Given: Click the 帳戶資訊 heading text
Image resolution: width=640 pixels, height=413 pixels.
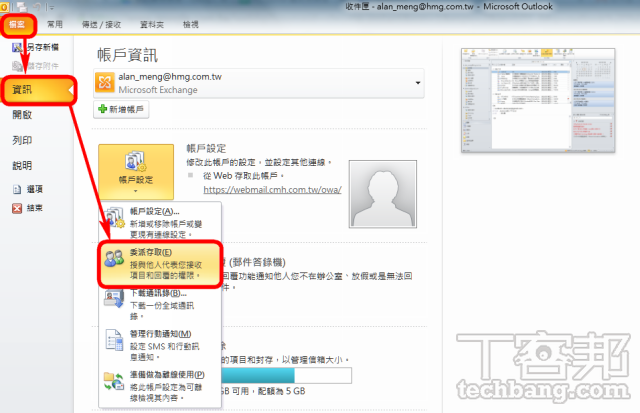Looking at the screenshot, I should tap(127, 55).
